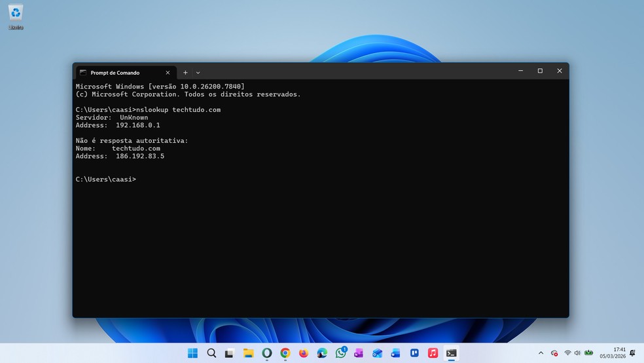Open Apple Music from the taskbar
Screen dimensions: 644x363
coord(433,353)
